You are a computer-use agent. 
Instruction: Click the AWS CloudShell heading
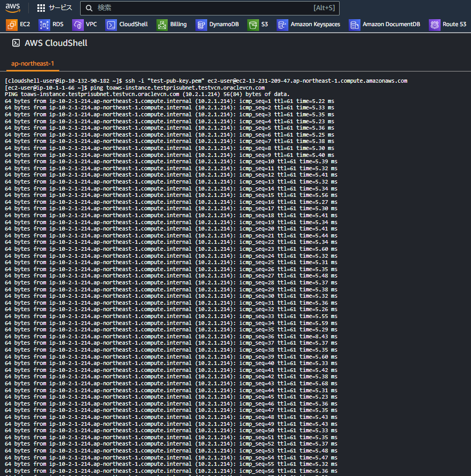tap(55, 43)
